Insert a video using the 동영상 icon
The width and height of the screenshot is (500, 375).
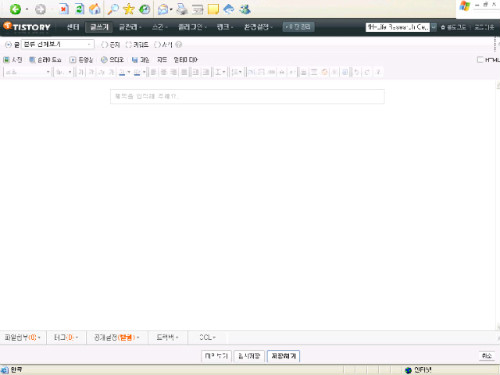pyautogui.click(x=81, y=60)
